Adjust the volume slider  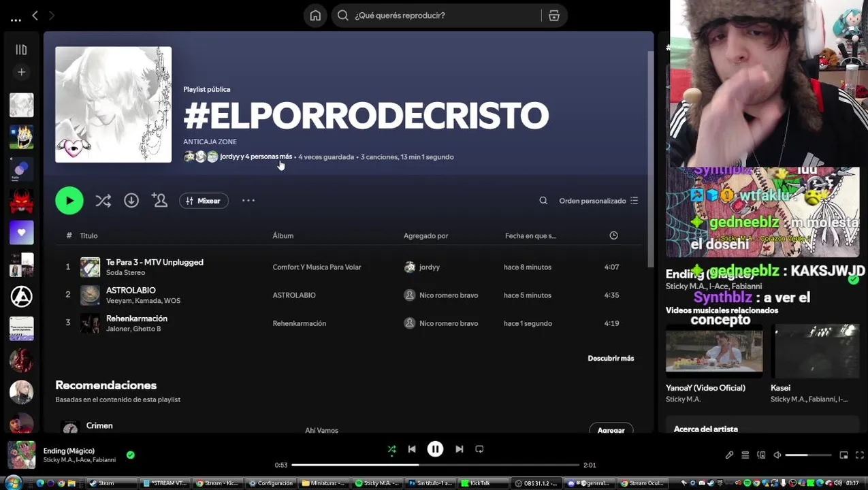pyautogui.click(x=808, y=455)
